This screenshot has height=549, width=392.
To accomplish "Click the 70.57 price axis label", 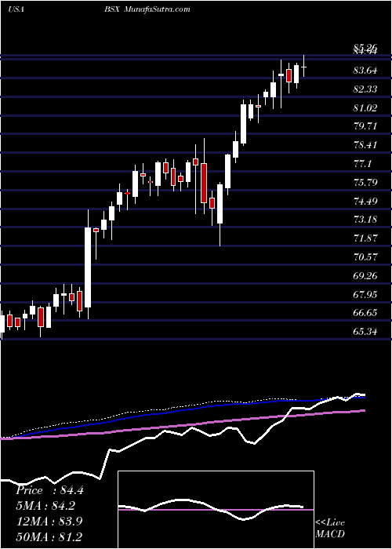I will point(365,257).
